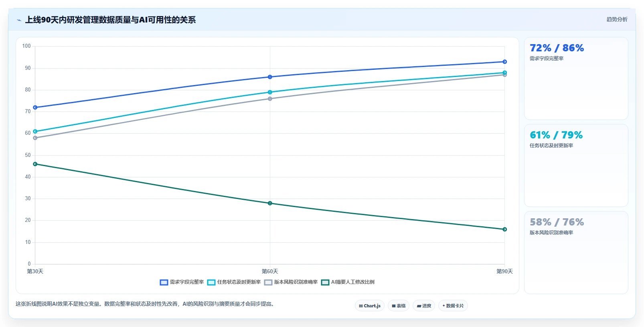
Task: Click the 72% / 86% headline number
Action: click(557, 48)
